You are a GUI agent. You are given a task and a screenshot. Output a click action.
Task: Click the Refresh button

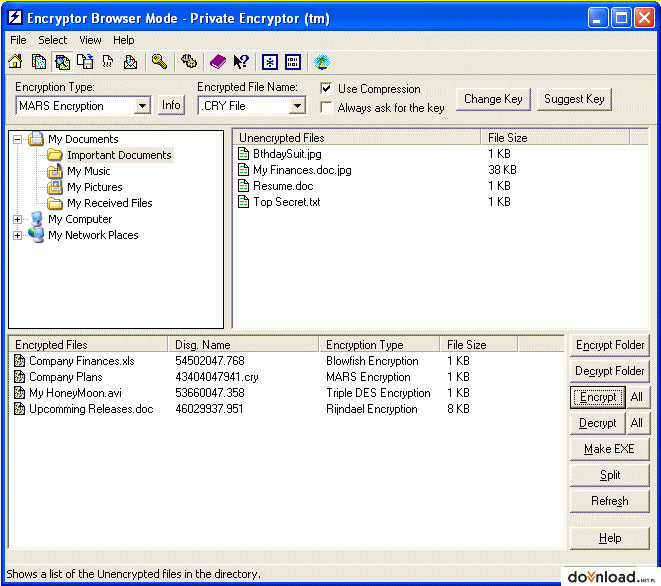(x=610, y=501)
